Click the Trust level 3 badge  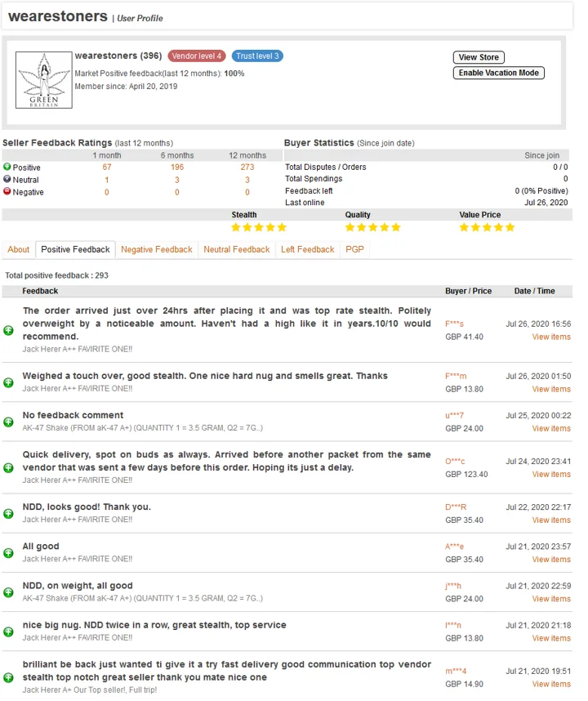(x=257, y=56)
